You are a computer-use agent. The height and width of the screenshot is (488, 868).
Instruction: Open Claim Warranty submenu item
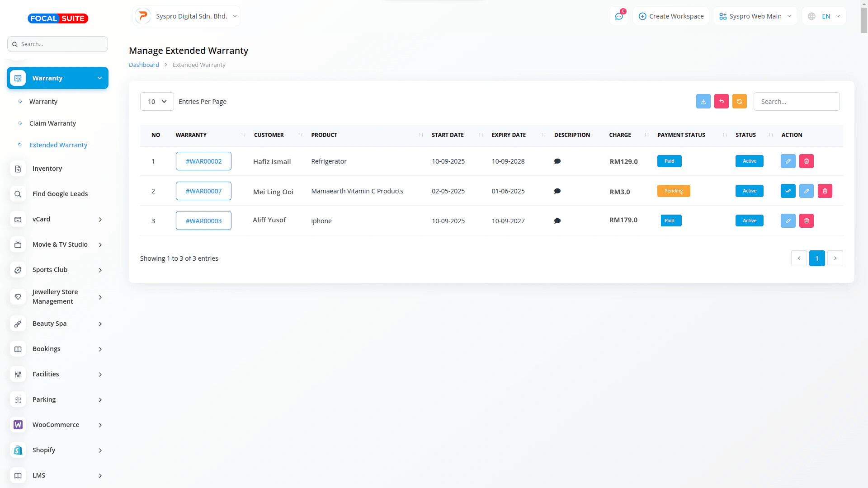pyautogui.click(x=52, y=123)
